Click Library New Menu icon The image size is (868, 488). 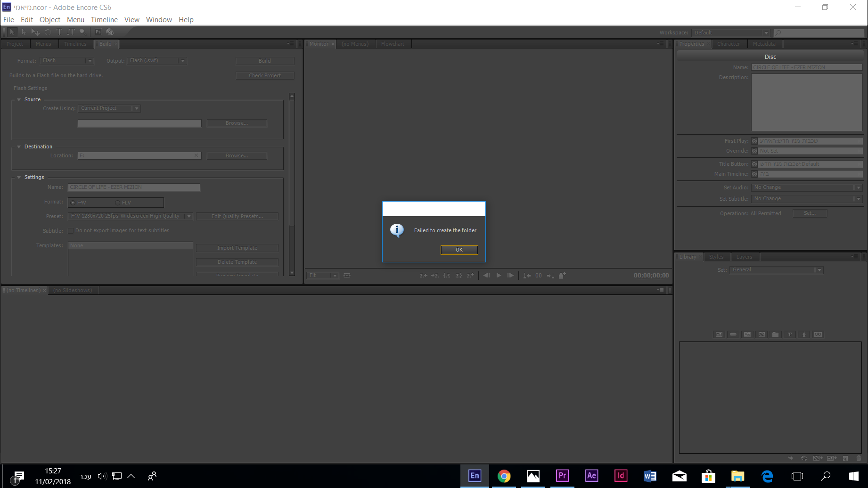pyautogui.click(x=832, y=458)
